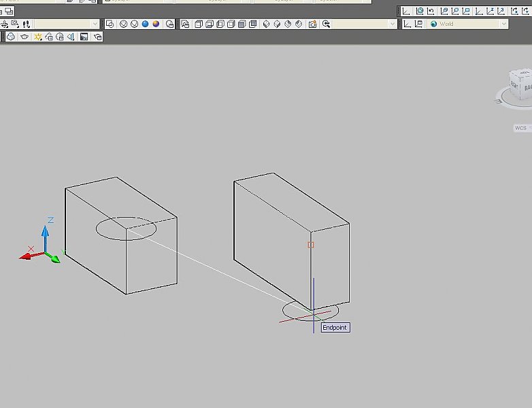Click the WCS label under the ViewCube
The height and width of the screenshot is (408, 532).
click(x=520, y=128)
